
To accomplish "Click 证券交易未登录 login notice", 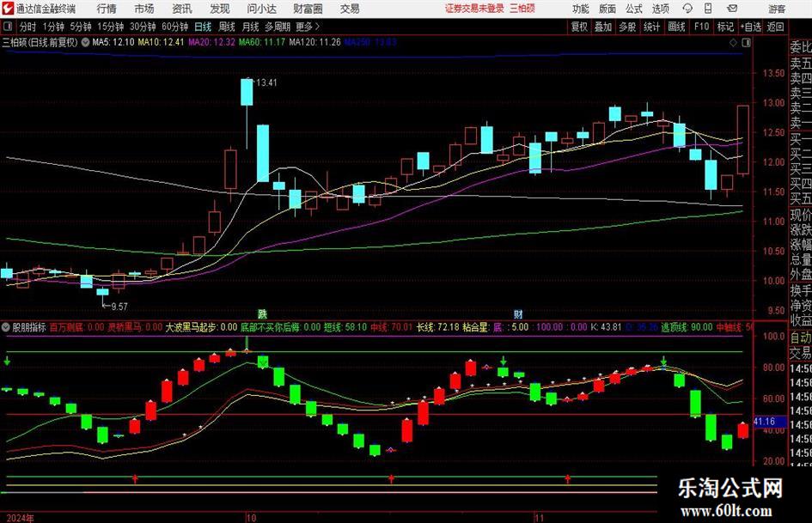I will (x=474, y=9).
